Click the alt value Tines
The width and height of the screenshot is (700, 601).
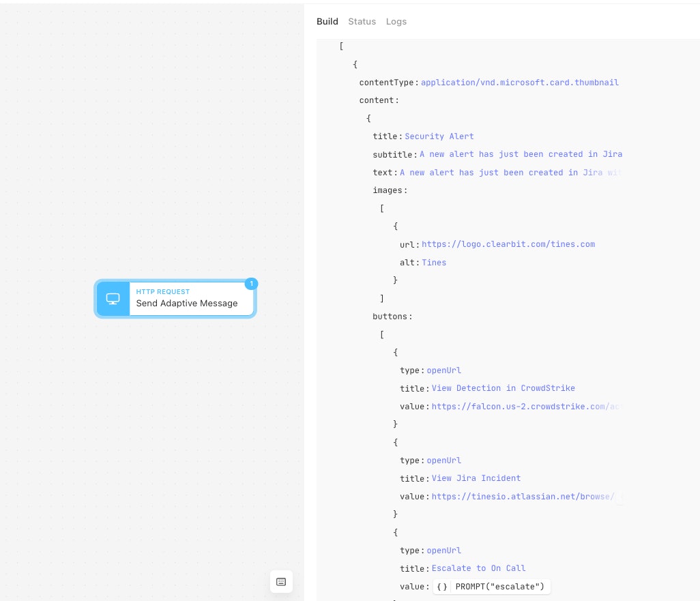(434, 263)
